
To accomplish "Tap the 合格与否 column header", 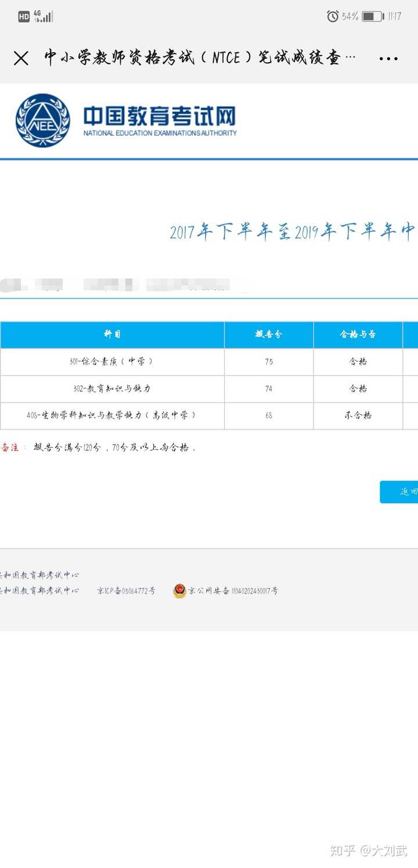I will click(x=358, y=335).
